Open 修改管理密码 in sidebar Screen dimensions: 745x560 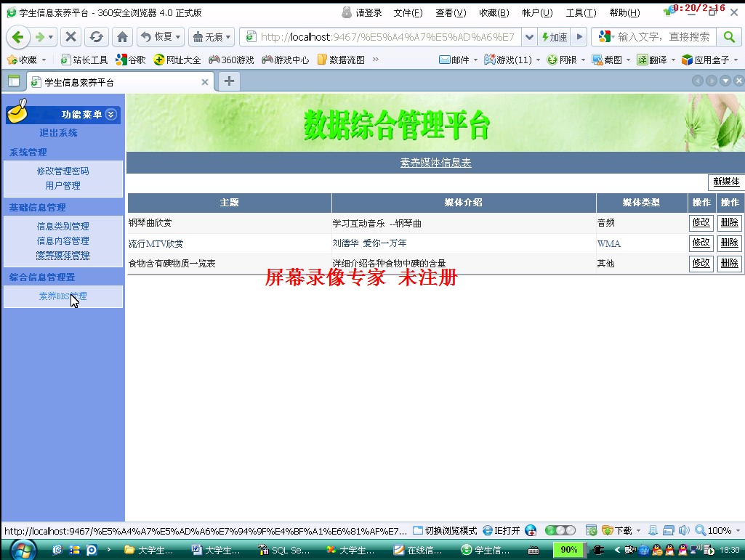(63, 171)
